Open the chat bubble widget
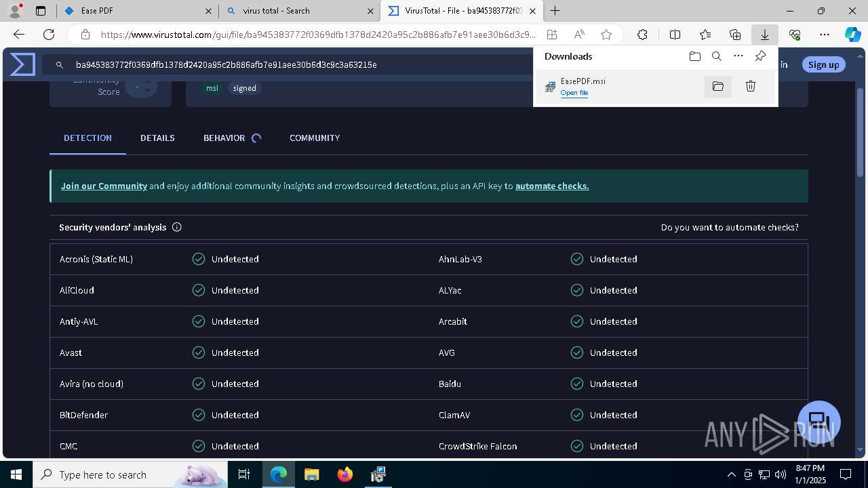The height and width of the screenshot is (488, 868). pyautogui.click(x=819, y=422)
